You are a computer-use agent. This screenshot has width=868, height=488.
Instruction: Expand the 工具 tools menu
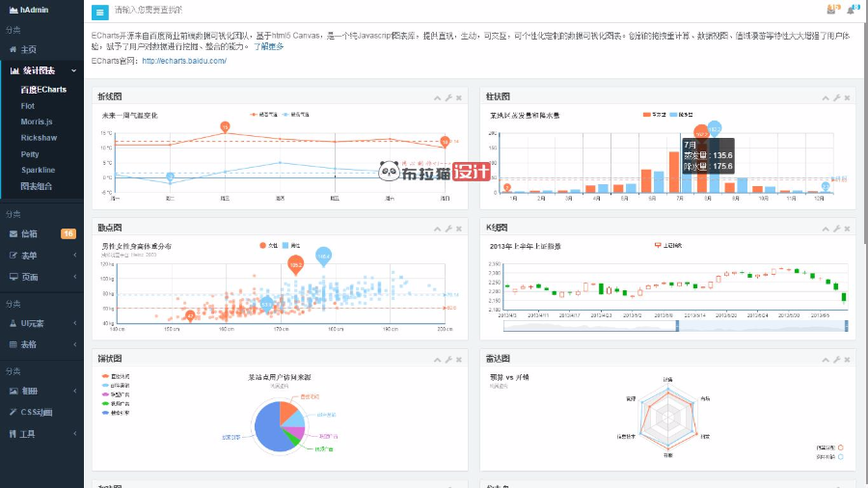click(x=41, y=434)
